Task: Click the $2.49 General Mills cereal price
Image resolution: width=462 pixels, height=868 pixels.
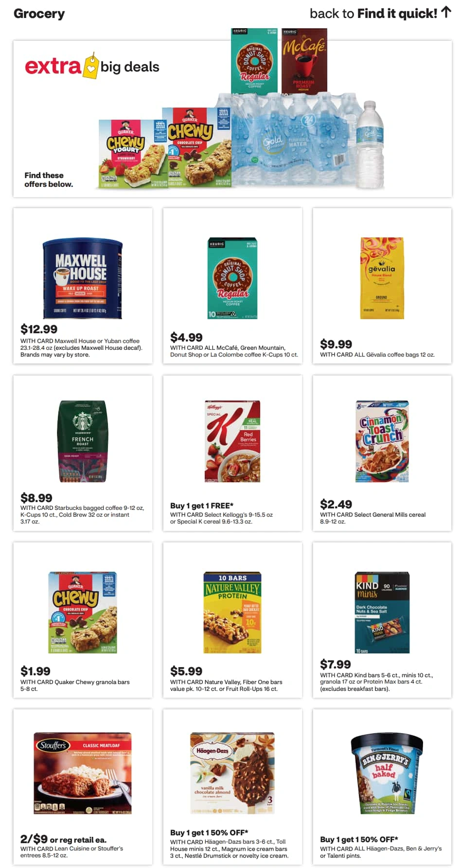Action: tap(336, 504)
